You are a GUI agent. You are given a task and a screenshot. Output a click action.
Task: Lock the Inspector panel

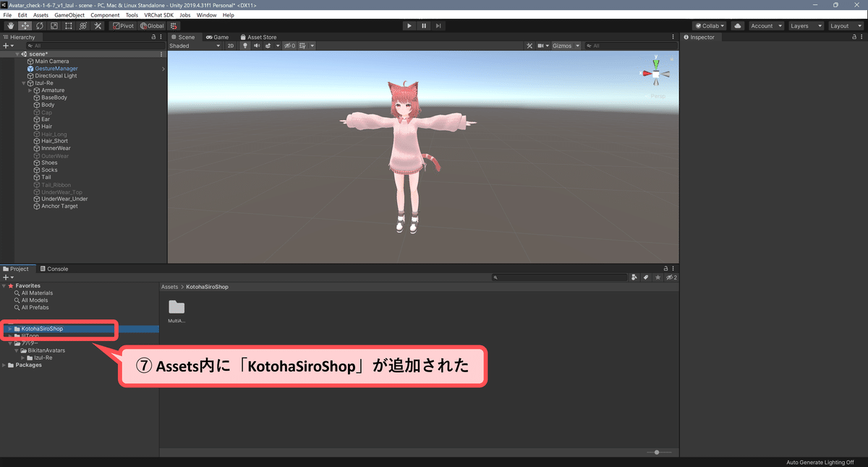854,37
